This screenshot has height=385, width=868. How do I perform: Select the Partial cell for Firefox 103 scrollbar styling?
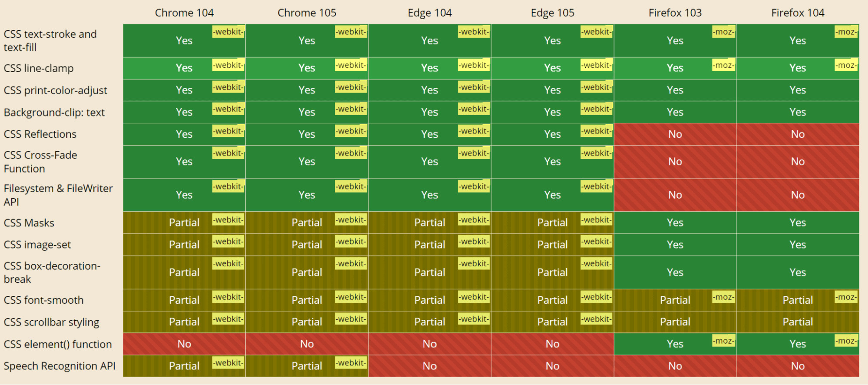[675, 322]
